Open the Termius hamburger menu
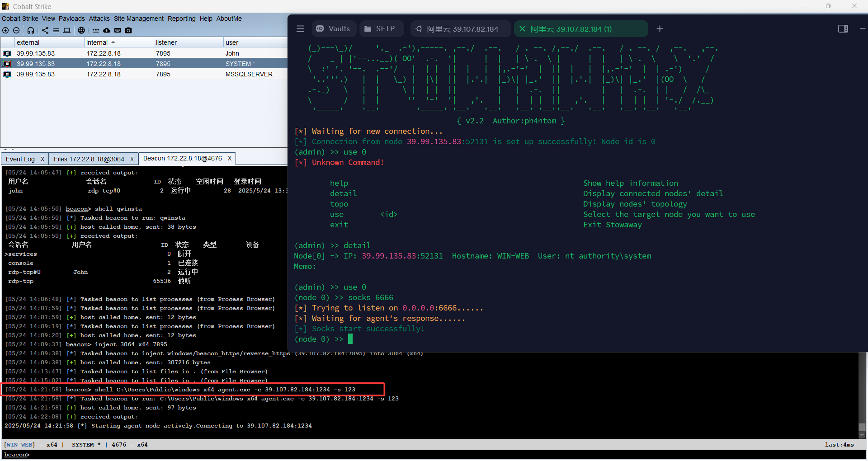The image size is (868, 461). 300,28
